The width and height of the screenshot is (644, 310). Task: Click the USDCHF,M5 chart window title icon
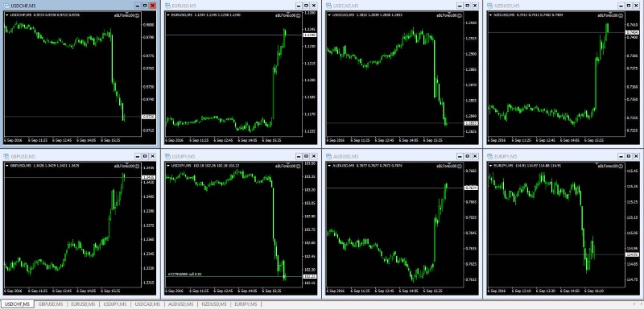click(6, 6)
